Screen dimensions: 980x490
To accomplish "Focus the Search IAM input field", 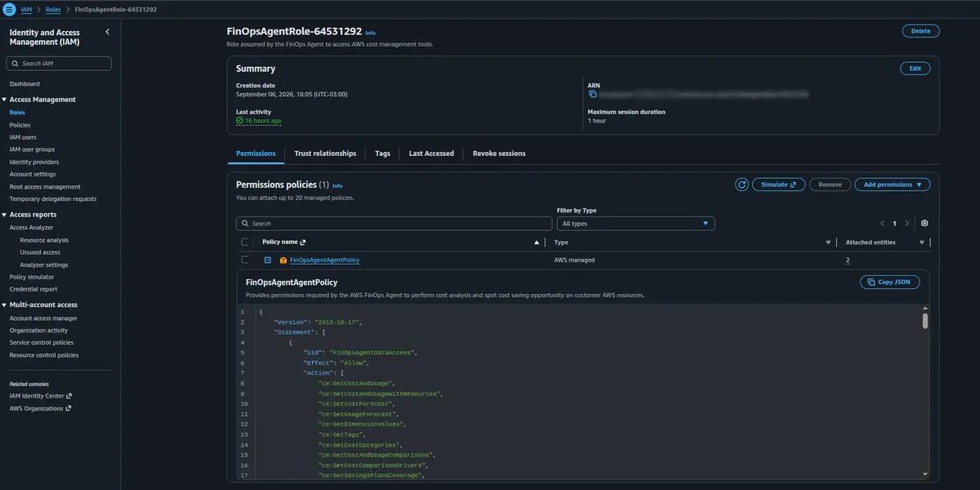I will point(59,64).
